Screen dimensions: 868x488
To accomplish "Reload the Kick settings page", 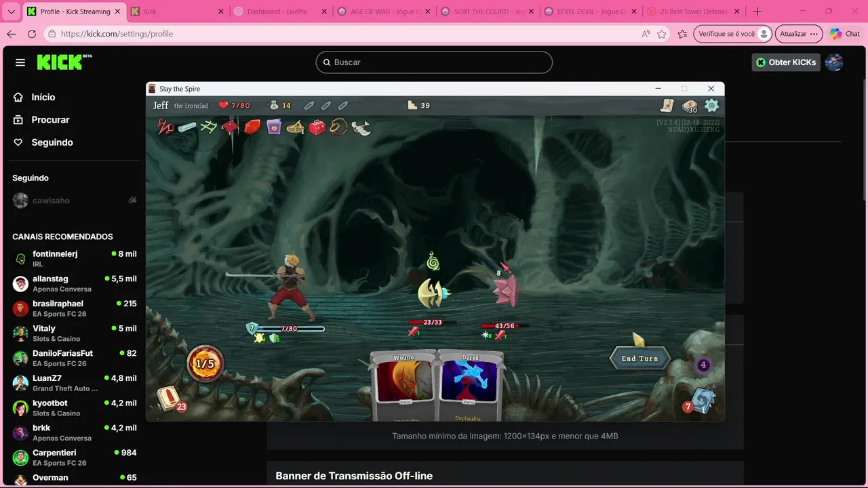I will (32, 34).
